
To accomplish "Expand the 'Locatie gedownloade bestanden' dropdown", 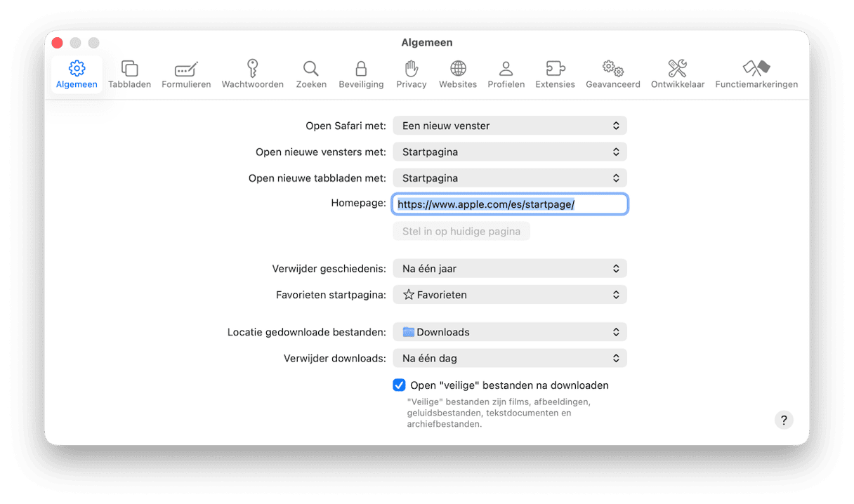I will pyautogui.click(x=510, y=332).
